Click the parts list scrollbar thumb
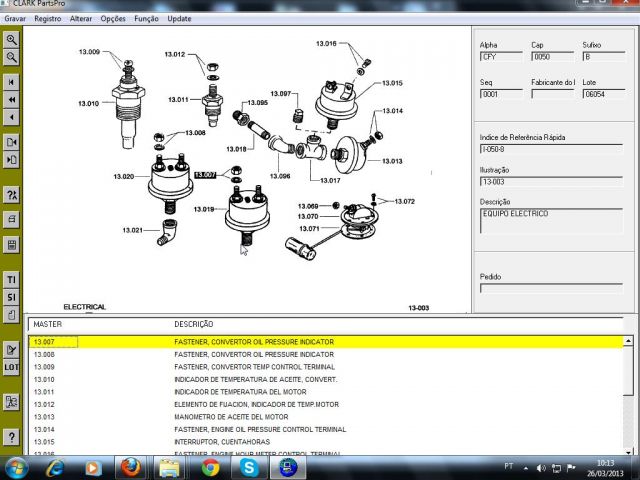The width and height of the screenshot is (640, 480). (x=628, y=371)
